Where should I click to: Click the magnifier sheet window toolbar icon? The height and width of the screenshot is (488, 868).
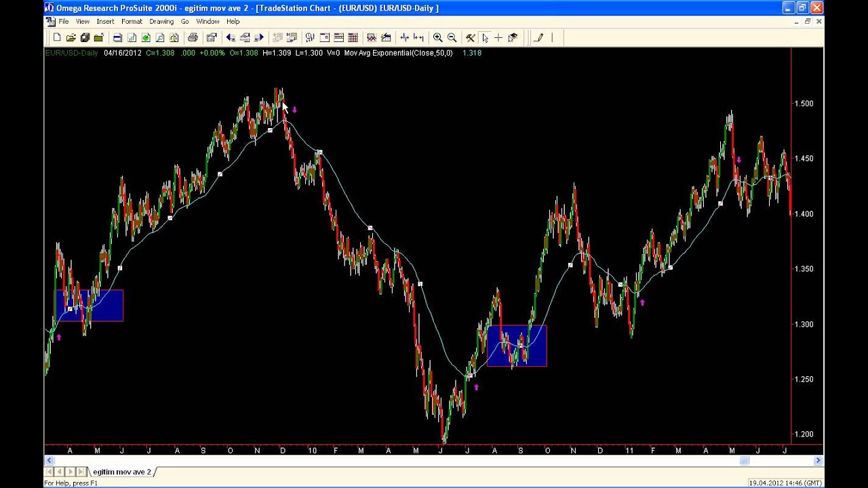(x=160, y=38)
